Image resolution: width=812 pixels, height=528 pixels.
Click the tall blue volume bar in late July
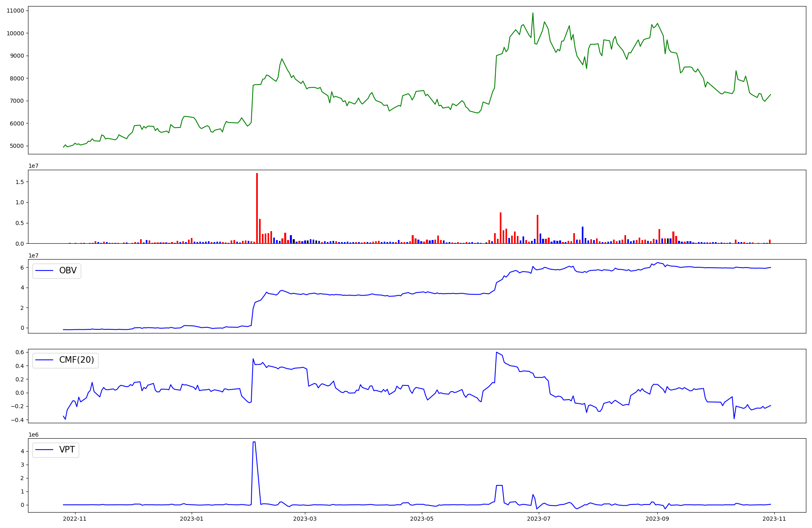coord(583,235)
